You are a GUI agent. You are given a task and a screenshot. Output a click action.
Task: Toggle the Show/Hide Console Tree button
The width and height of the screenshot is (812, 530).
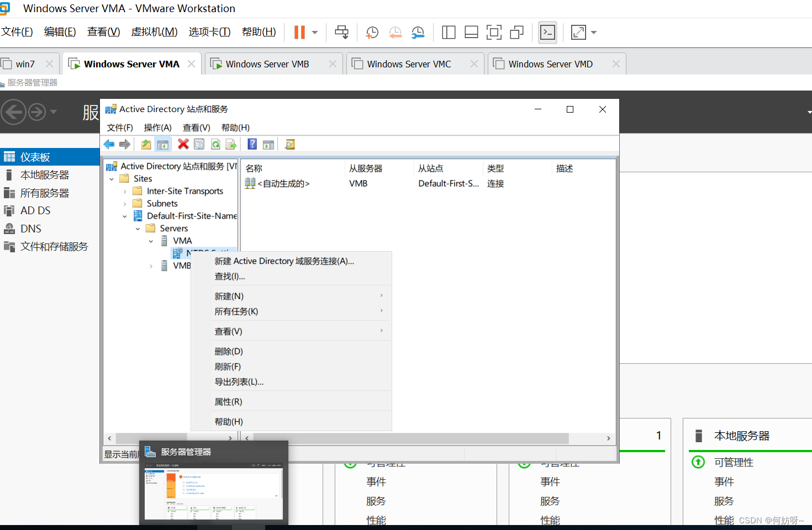click(x=163, y=145)
